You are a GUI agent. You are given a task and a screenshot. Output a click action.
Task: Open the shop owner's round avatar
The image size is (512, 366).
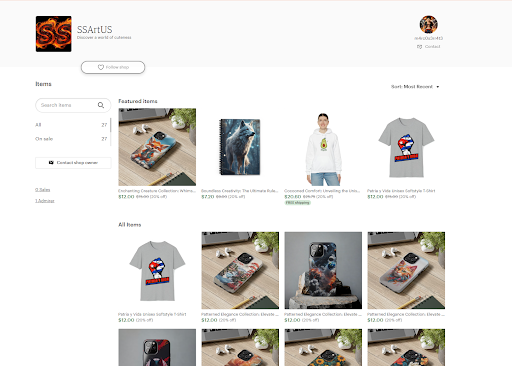point(428,24)
